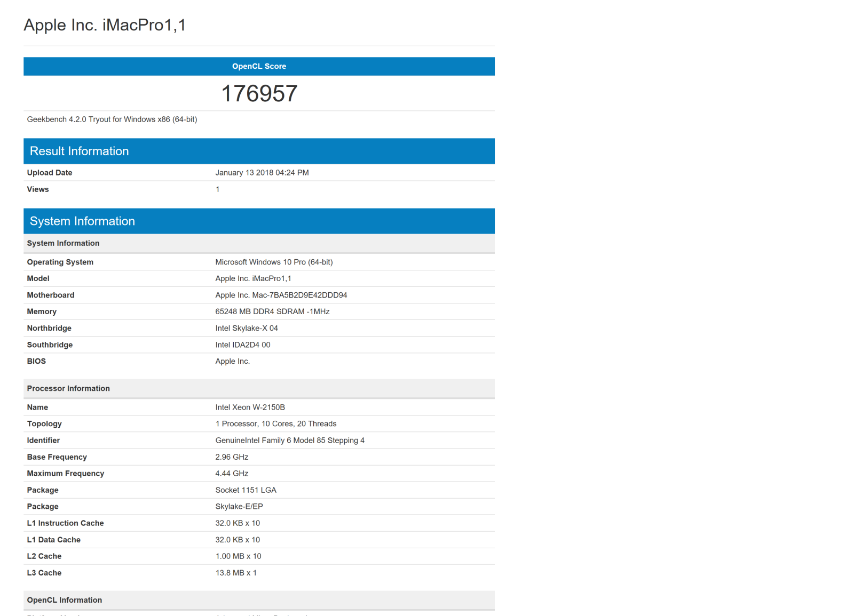Viewport: 854px width, 616px height.
Task: Click the Result Information section header
Action: (x=259, y=151)
